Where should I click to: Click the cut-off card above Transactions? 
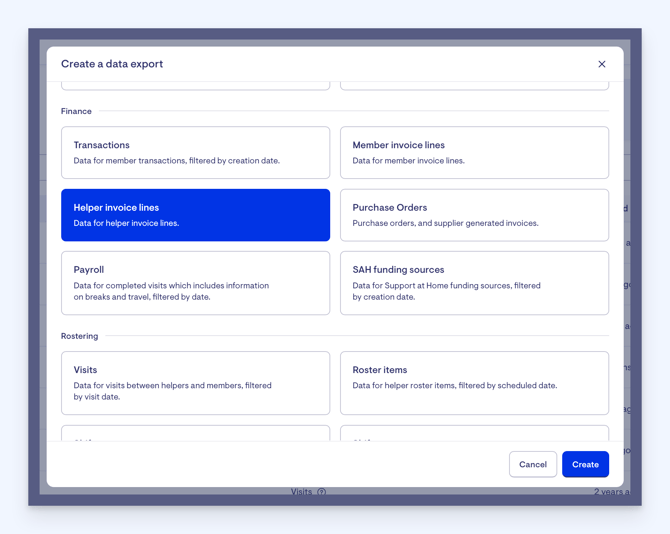coord(195,86)
